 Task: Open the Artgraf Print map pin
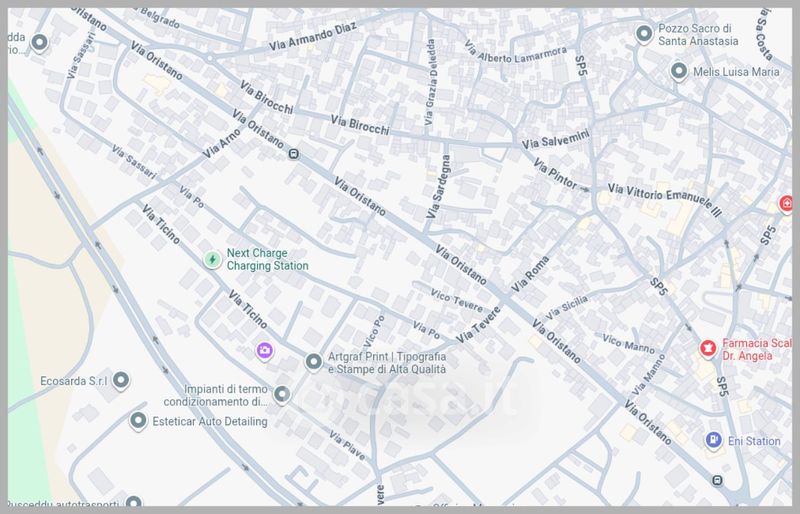[313, 362]
